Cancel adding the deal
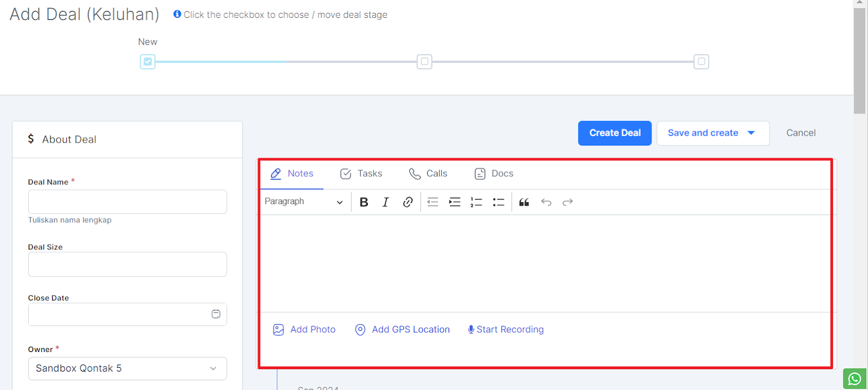Screen dimensions: 868x390 801,133
